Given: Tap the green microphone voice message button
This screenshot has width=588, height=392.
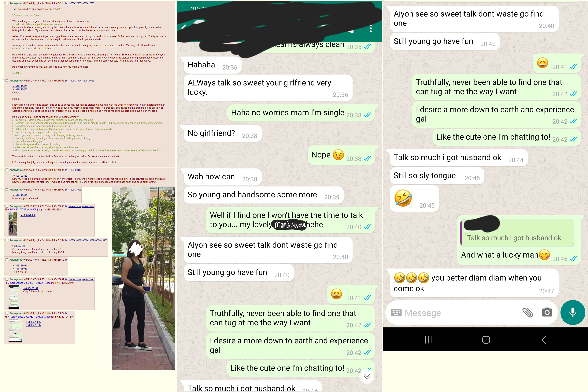Looking at the screenshot, I should 572,312.
